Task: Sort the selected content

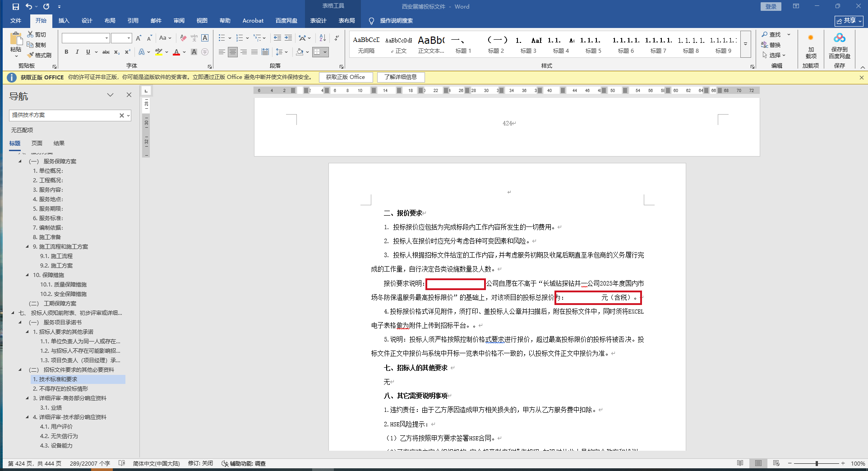Action: pyautogui.click(x=323, y=38)
